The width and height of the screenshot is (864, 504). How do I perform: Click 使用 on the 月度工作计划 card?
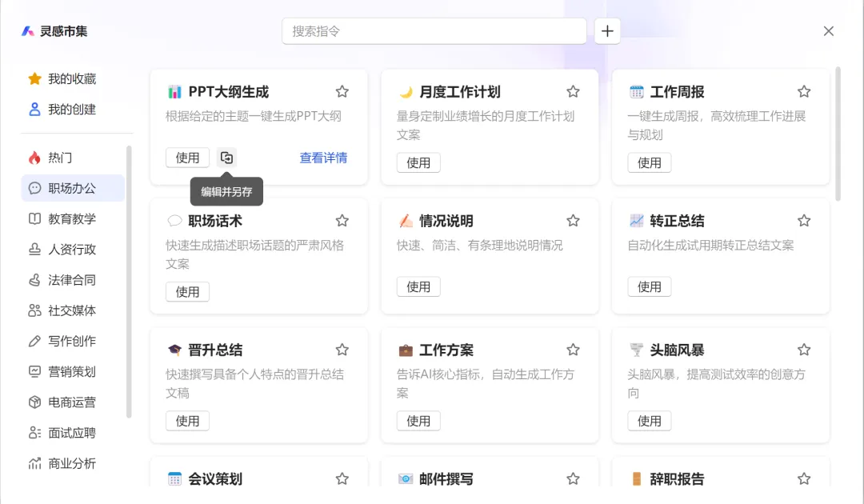(418, 162)
